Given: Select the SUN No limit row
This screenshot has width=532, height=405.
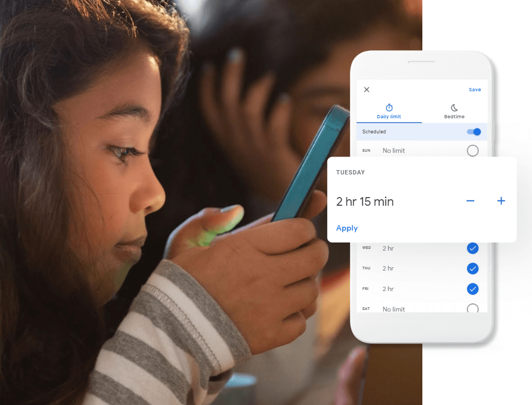Looking at the screenshot, I should point(422,150).
